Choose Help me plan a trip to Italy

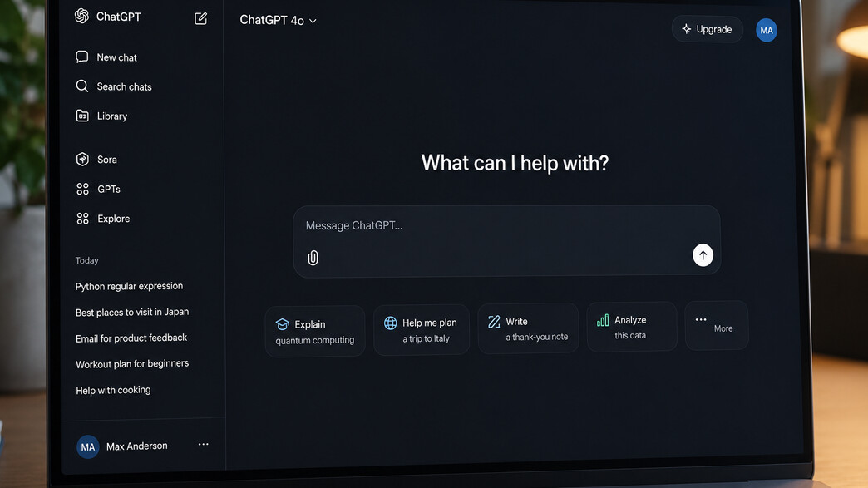pyautogui.click(x=422, y=330)
